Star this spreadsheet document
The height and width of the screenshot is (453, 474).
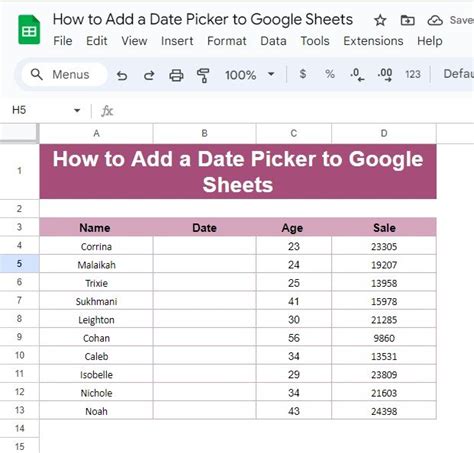pos(380,21)
